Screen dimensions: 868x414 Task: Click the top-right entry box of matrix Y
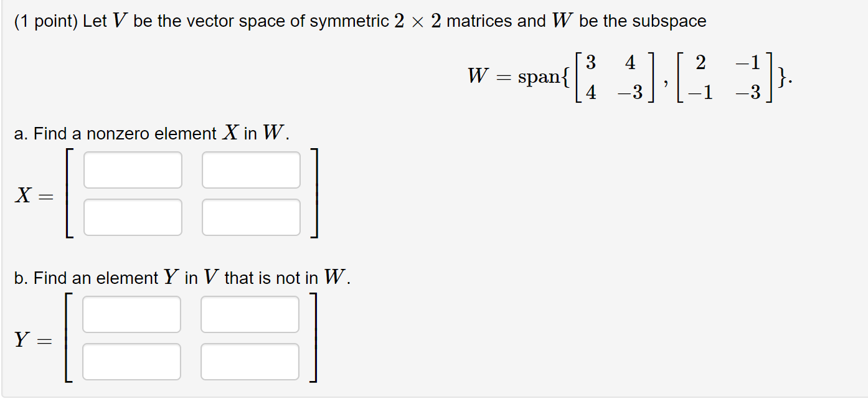click(x=250, y=314)
